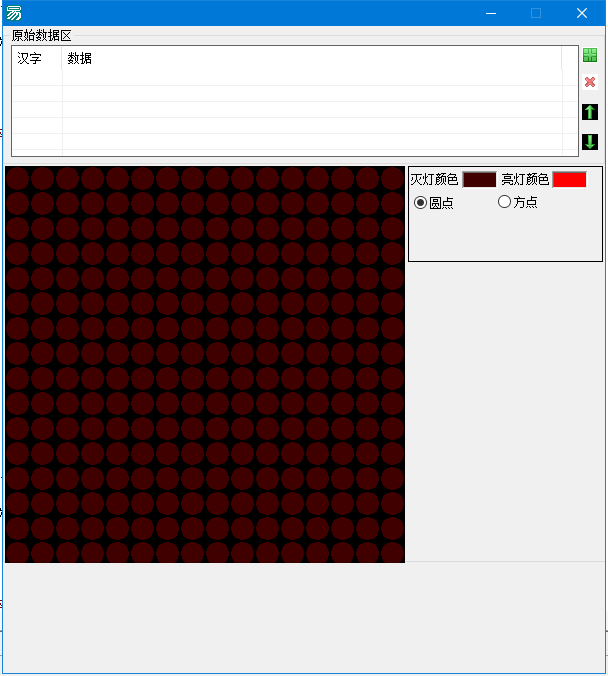Image resolution: width=608 pixels, height=676 pixels.
Task: Toggle the top-left LED dot in matrix
Action: point(17,178)
